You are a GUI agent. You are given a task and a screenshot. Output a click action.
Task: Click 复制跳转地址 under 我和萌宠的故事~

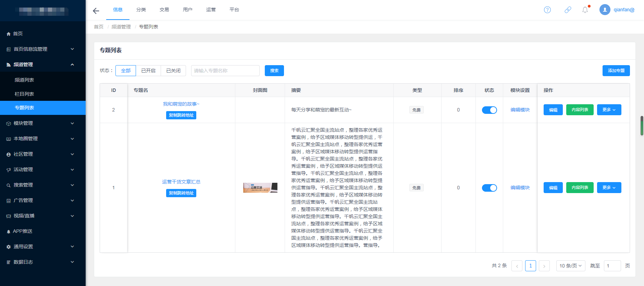(181, 115)
